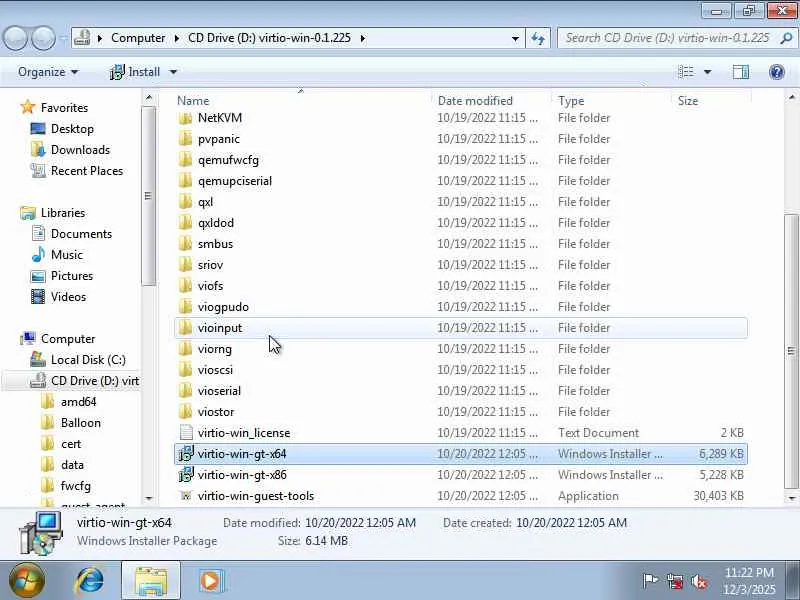
Task: Open the address bar history dropdown
Action: [x=515, y=38]
